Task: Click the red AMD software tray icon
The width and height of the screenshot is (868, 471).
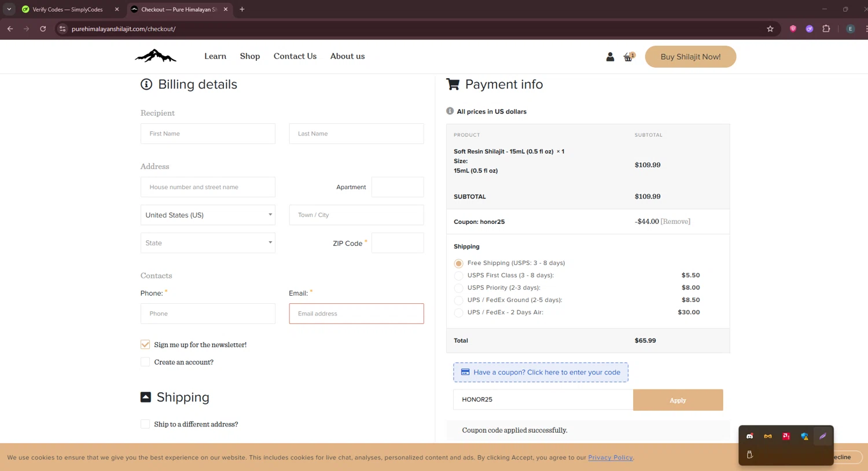Action: (x=786, y=436)
